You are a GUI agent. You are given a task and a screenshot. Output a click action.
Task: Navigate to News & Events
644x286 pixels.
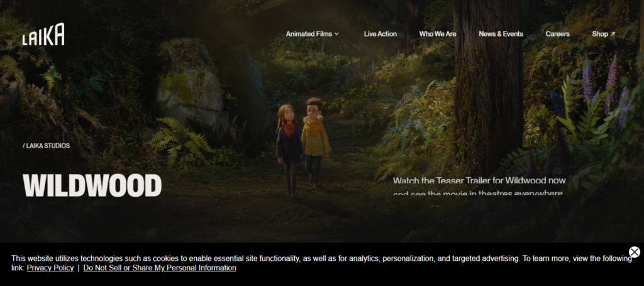coord(501,34)
